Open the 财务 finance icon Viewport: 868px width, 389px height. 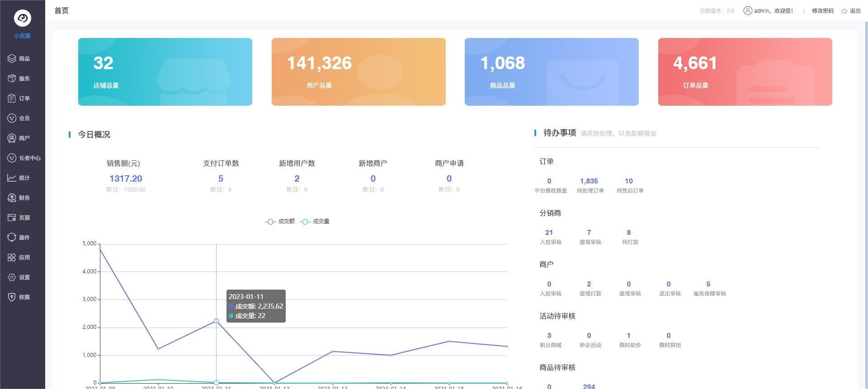click(12, 198)
